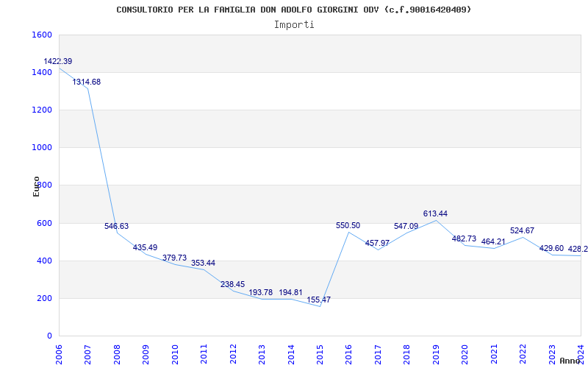Select data label 1314.68
588x368 pixels.
click(87, 82)
